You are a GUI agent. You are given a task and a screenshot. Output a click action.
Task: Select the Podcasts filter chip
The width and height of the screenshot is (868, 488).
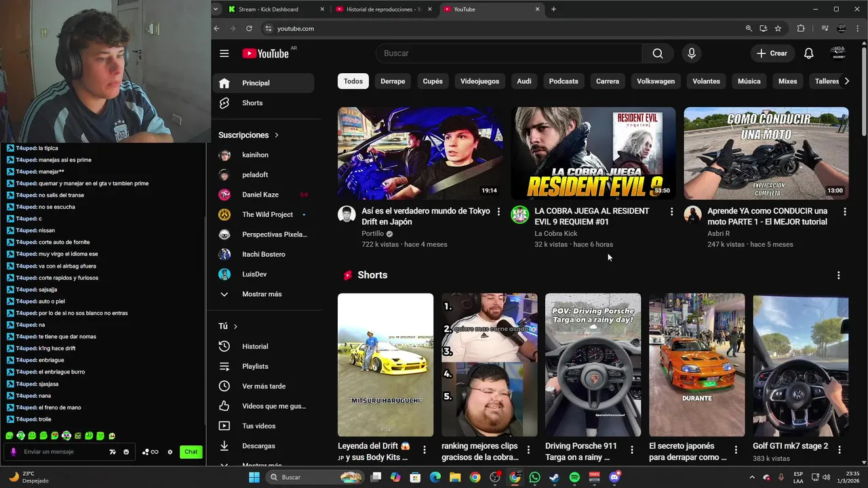pyautogui.click(x=564, y=81)
